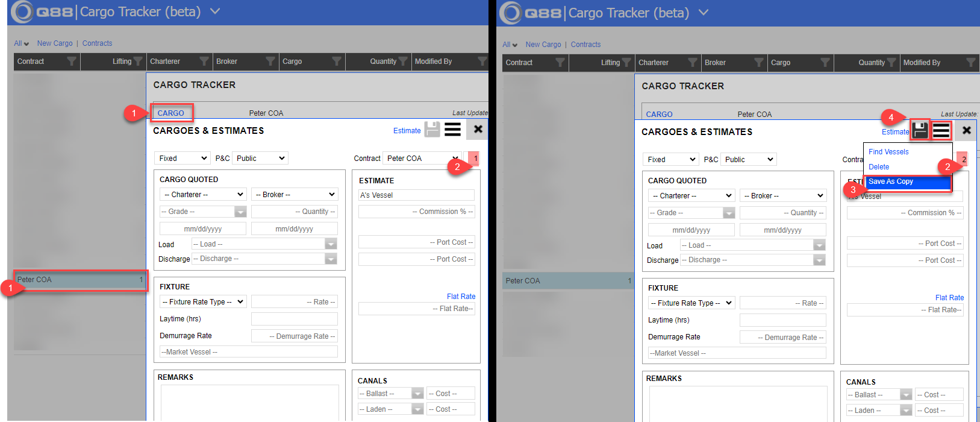Click the highlighted floppy disk save icon
The image size is (980, 422).
coord(920,130)
